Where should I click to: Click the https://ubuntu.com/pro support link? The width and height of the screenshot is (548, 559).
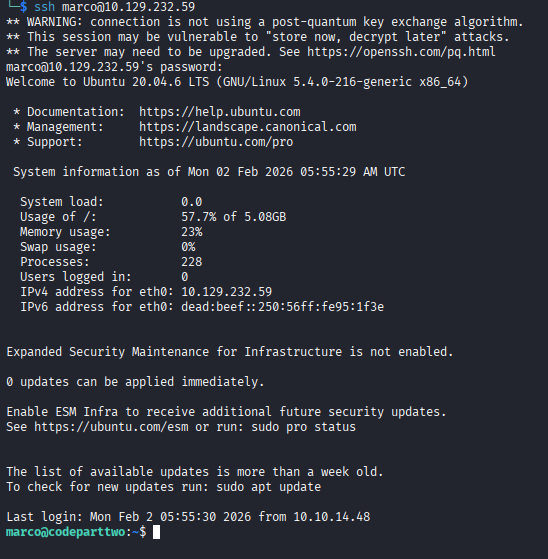(216, 142)
